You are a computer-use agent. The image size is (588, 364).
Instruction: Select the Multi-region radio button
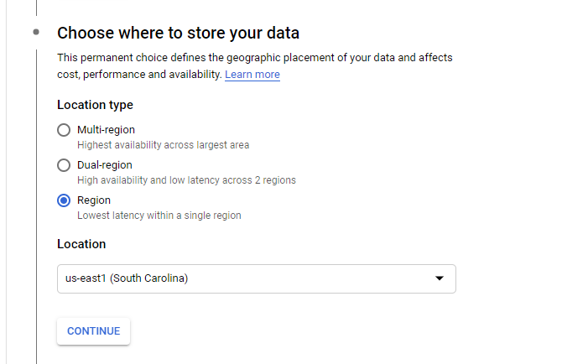point(64,130)
